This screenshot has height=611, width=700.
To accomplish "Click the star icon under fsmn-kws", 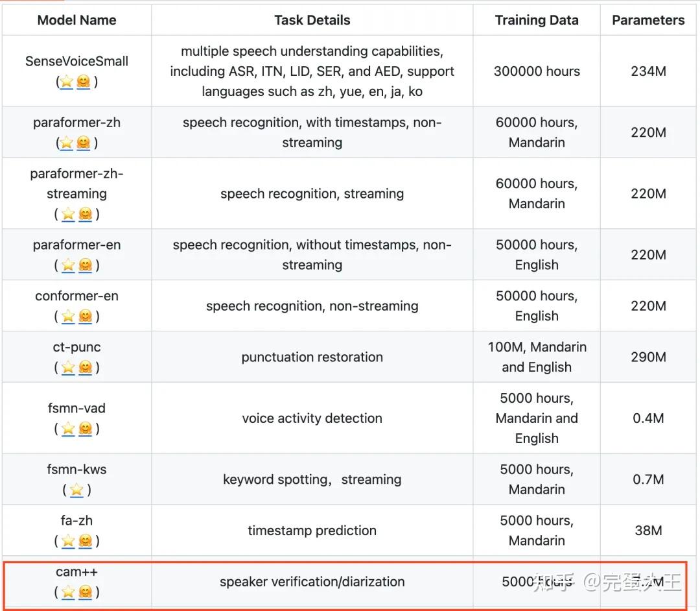I will (x=76, y=490).
